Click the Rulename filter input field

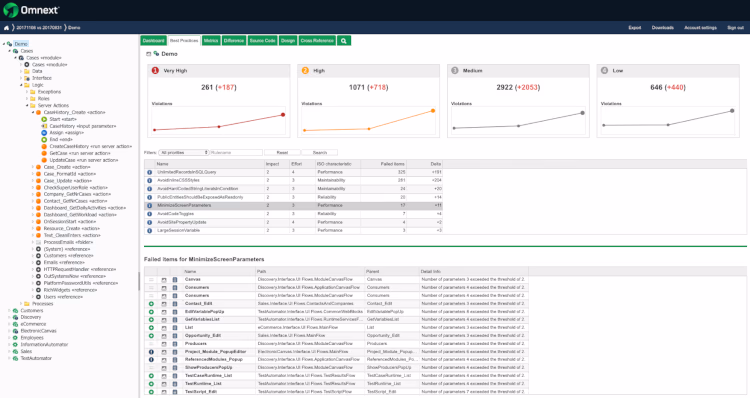[236, 153]
